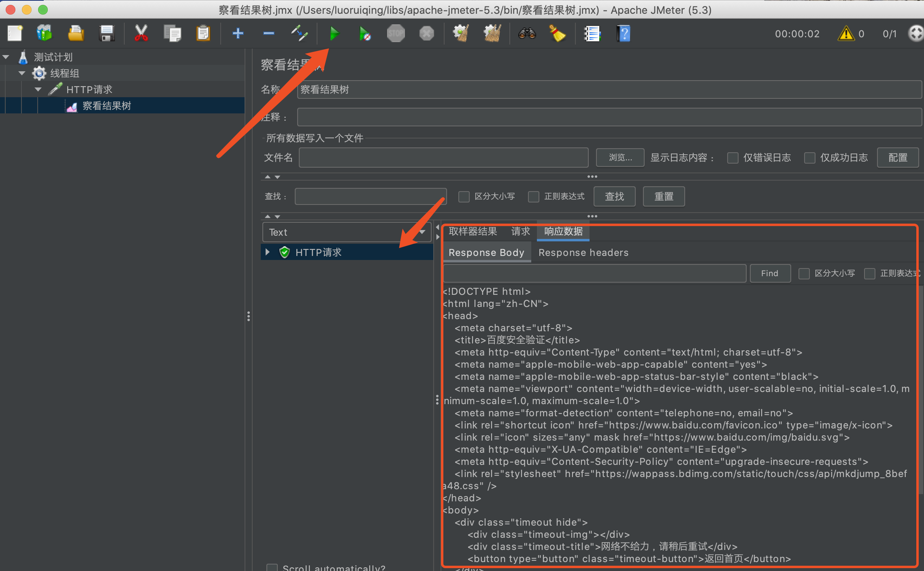
Task: Create a new test plan
Action: point(15,33)
